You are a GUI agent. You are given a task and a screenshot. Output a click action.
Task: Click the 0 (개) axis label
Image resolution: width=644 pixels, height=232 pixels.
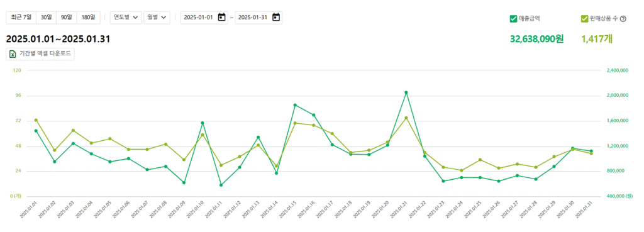coord(16,196)
